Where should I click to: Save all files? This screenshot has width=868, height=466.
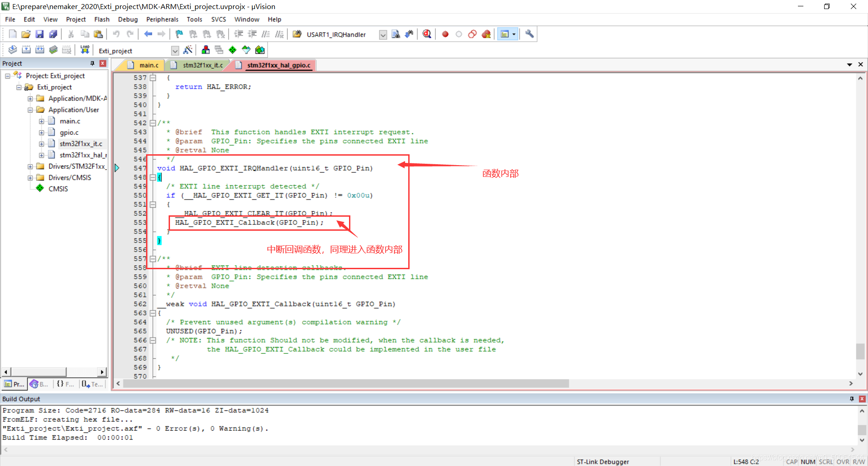coord(53,34)
